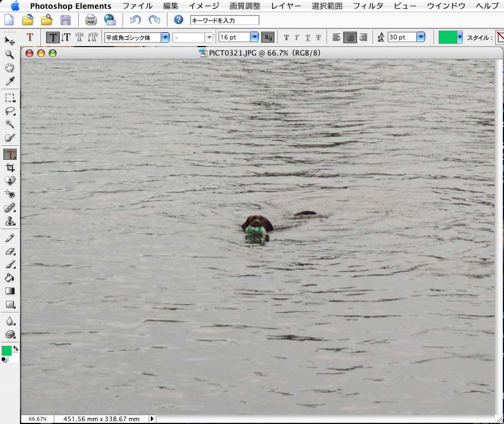This screenshot has width=504, height=424.
Task: Enable Vertical Type tool option
Action: pos(66,37)
